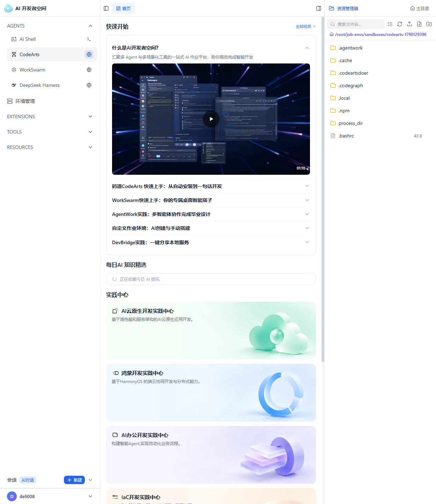The height and width of the screenshot is (504, 436).
Task: Toggle the left sidebar panel icon
Action: coord(106,8)
